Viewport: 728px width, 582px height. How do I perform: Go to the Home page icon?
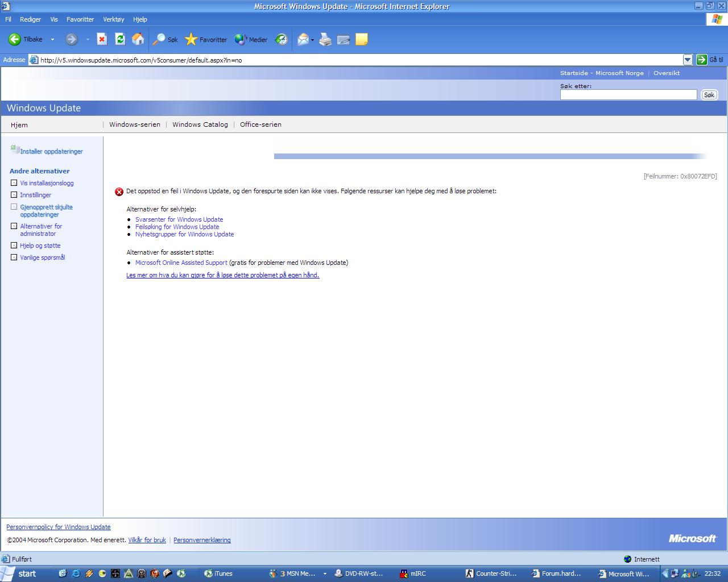pos(138,39)
